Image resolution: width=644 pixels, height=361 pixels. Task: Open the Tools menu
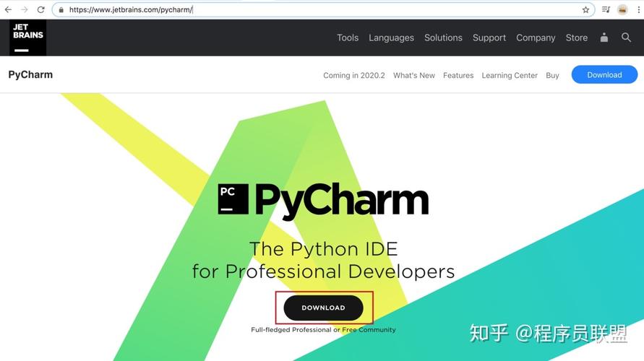click(348, 38)
